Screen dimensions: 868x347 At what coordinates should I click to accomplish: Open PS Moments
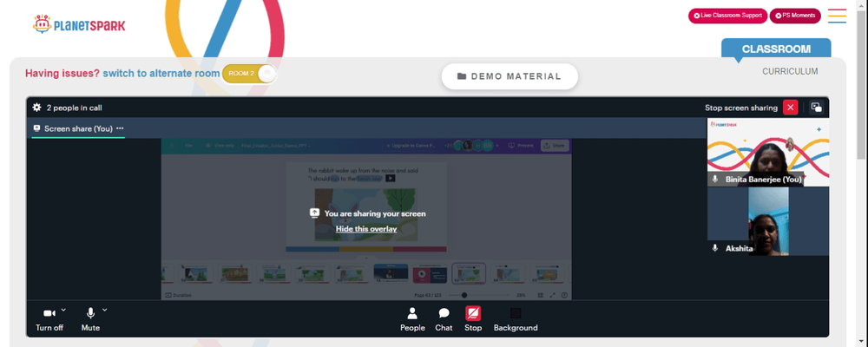tap(795, 16)
